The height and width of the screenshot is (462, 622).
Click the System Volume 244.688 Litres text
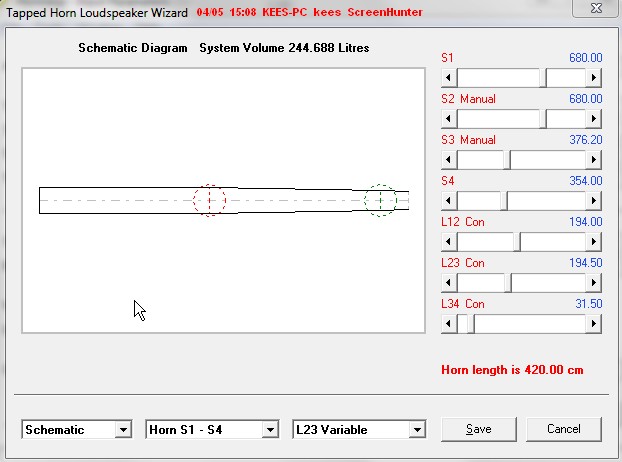click(284, 48)
